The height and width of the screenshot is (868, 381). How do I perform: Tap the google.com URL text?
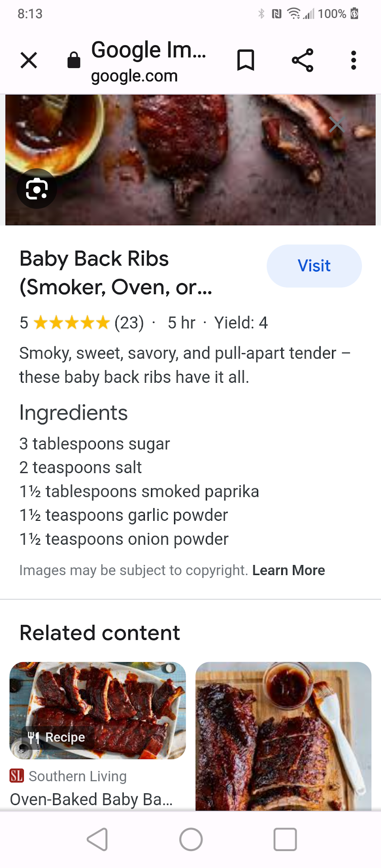point(135,76)
